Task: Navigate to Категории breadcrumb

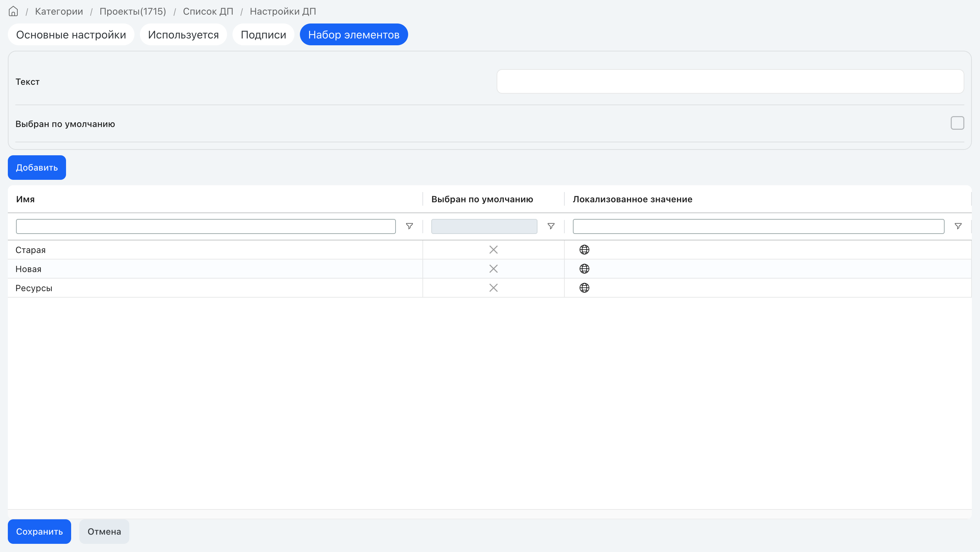Action: click(x=59, y=12)
